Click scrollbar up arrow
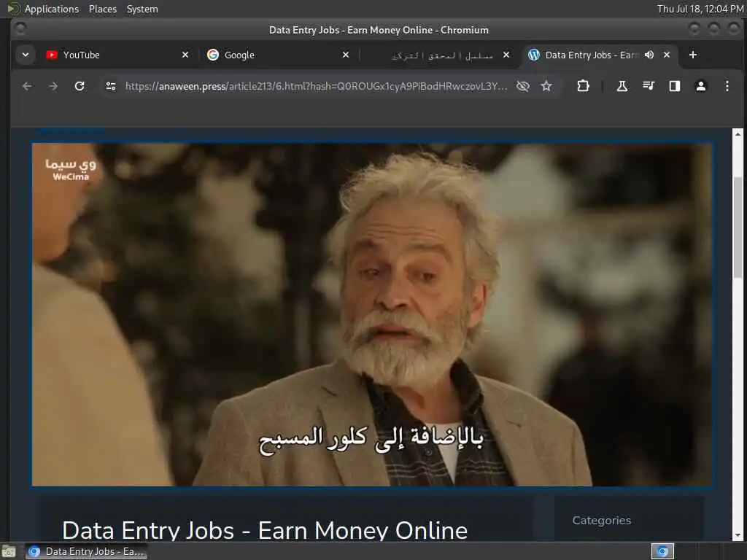Image resolution: width=747 pixels, height=560 pixels. pos(738,133)
